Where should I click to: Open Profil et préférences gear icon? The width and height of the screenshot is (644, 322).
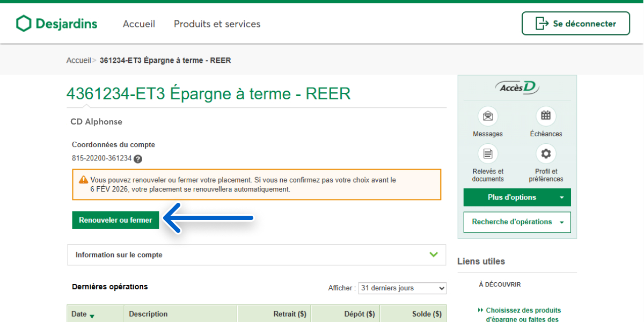(x=546, y=154)
